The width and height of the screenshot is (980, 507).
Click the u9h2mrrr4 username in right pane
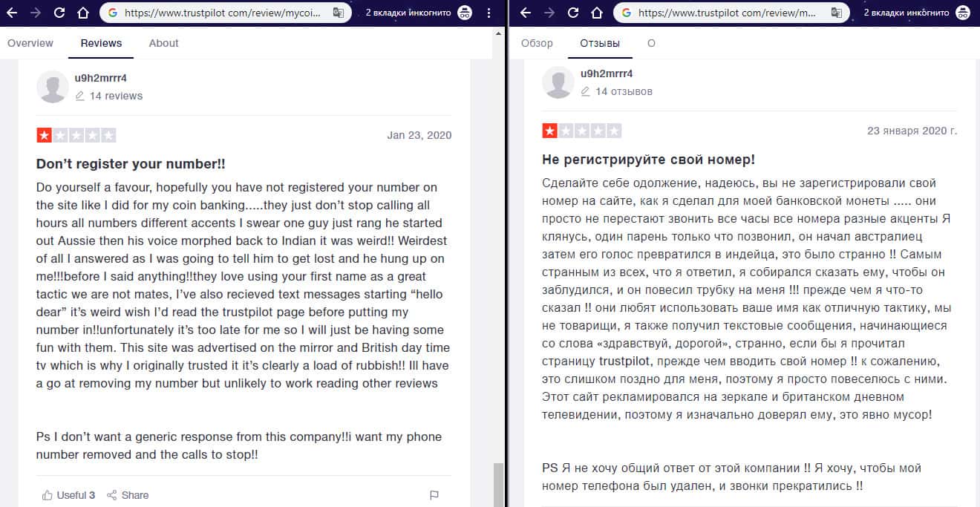coord(607,73)
